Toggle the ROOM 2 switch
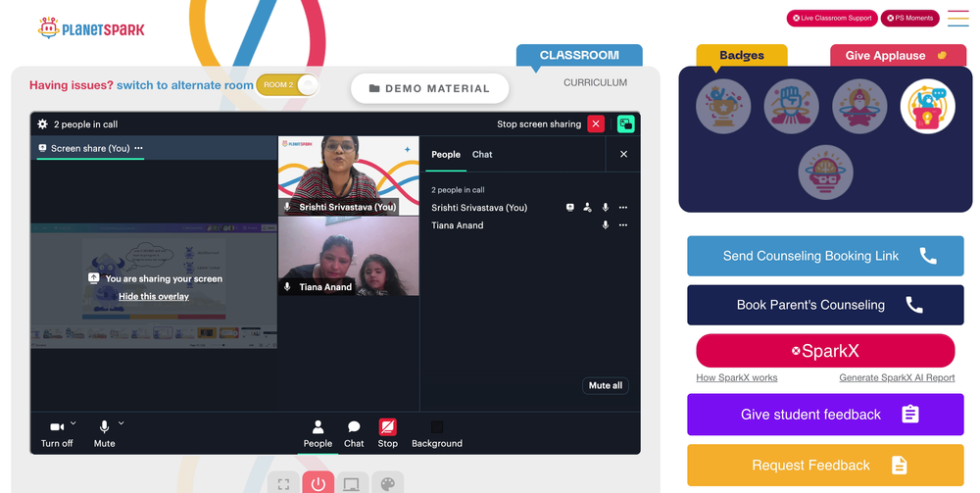Screen dimensions: 980x493 pyautogui.click(x=287, y=85)
